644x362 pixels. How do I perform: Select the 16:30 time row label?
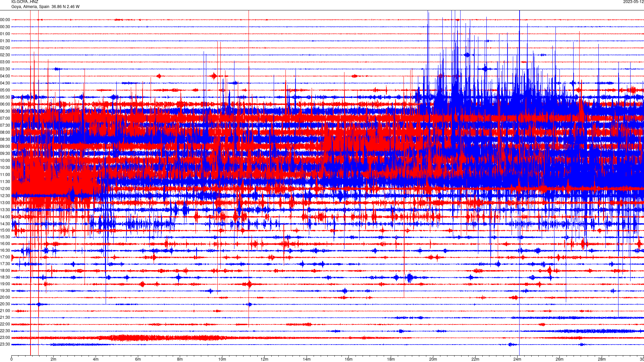click(5, 250)
